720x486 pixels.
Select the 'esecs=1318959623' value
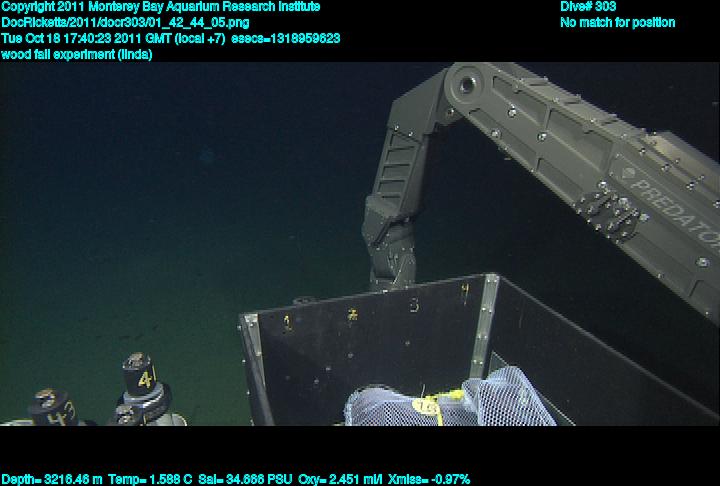pos(286,38)
